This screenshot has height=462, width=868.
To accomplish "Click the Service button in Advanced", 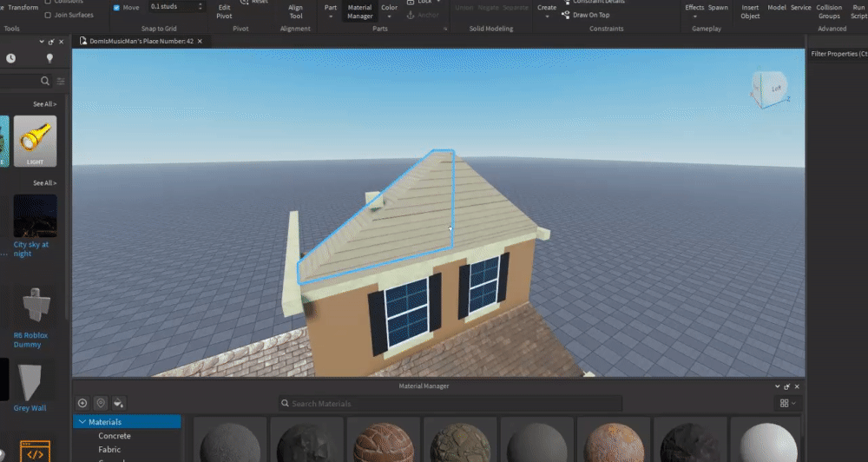I will tap(800, 8).
